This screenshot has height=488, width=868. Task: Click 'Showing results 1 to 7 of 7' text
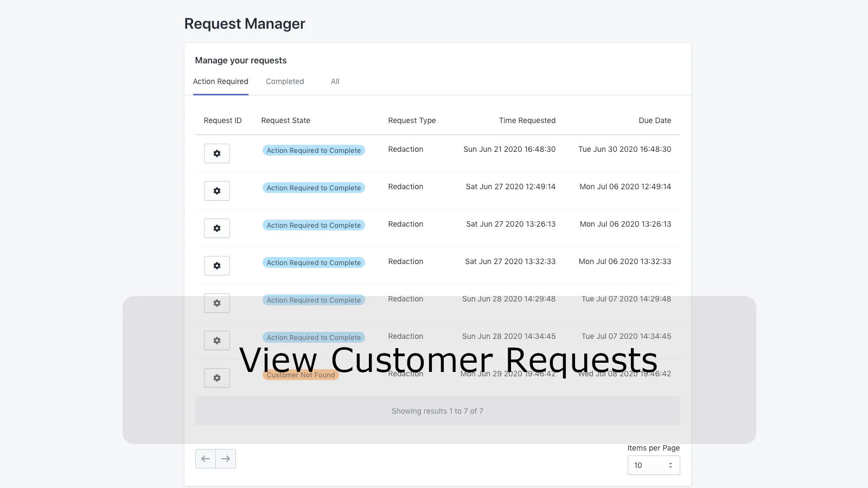[437, 411]
